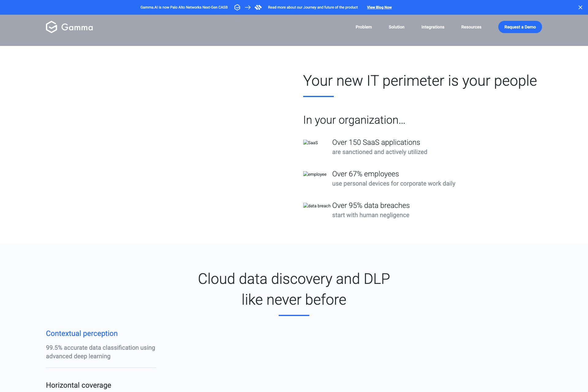The height and width of the screenshot is (392, 588).
Task: Click the arrow icon in the banner
Action: coord(248,7)
